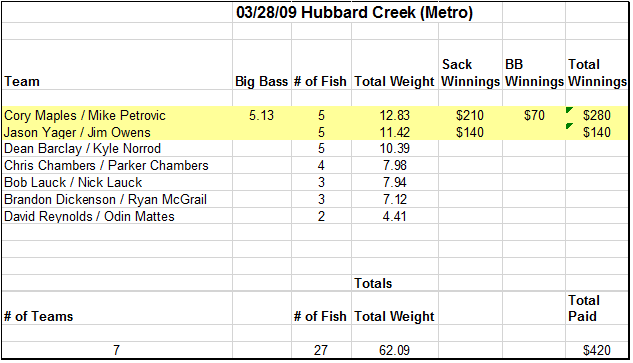Click the 5.13 big bass value
The height and width of the screenshot is (363, 633).
[x=262, y=115]
